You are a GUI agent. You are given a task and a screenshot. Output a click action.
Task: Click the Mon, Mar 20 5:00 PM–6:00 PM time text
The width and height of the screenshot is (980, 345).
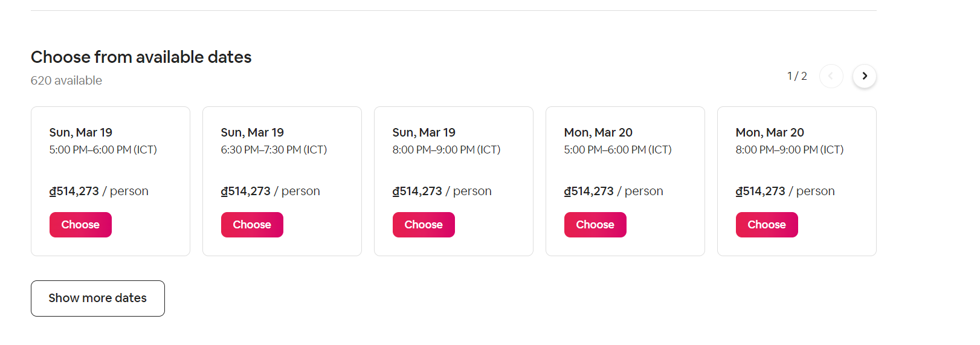[617, 150]
